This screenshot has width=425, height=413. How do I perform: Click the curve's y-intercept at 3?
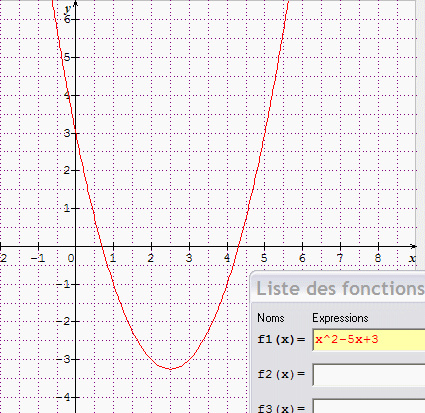click(x=76, y=133)
